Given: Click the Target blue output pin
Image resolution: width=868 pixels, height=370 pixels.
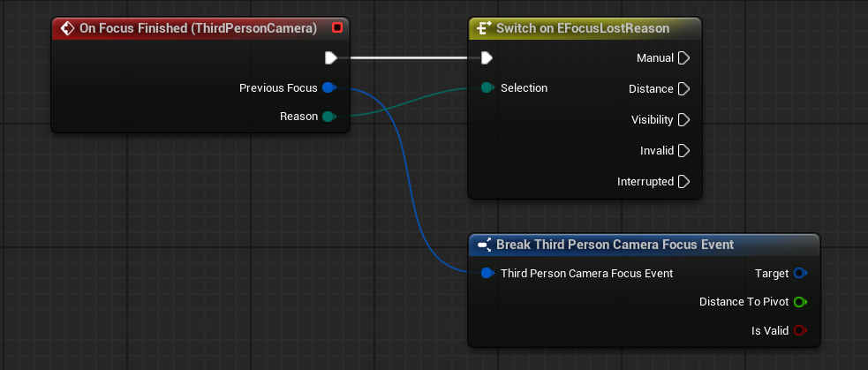Looking at the screenshot, I should [800, 273].
